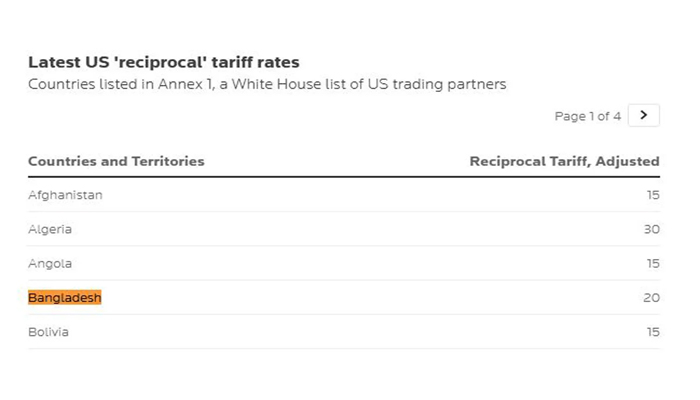
Task: Click the 'Latest US reciprocal tariff rates' title
Action: [x=163, y=62]
